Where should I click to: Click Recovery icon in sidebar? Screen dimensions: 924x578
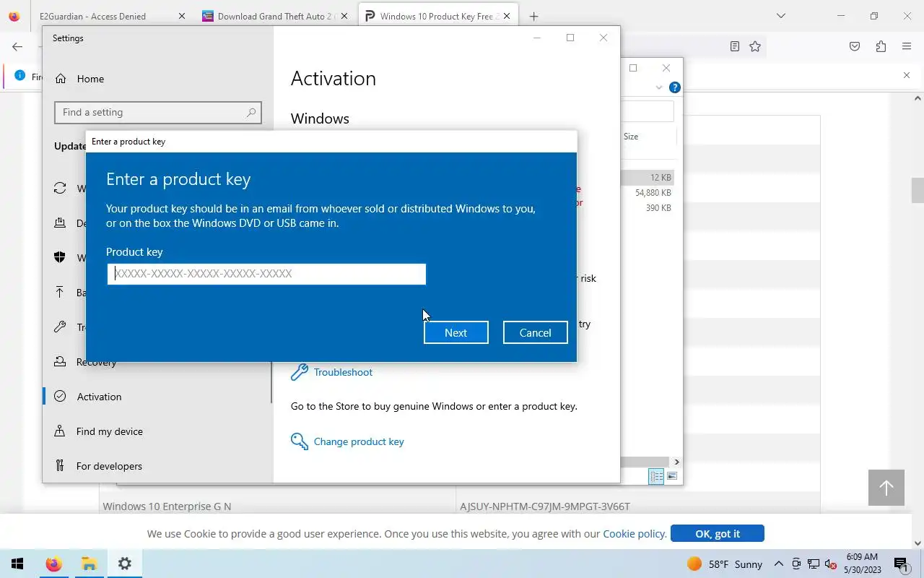coord(61,362)
